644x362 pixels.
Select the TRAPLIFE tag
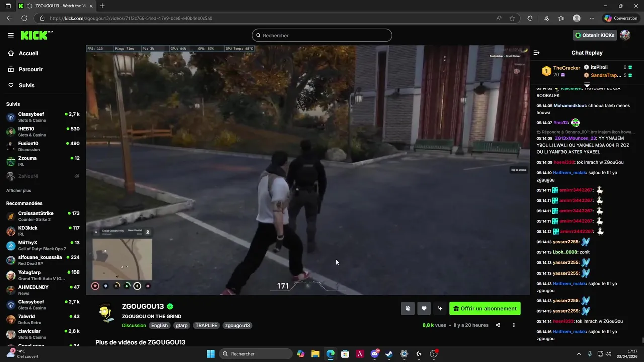(206, 325)
